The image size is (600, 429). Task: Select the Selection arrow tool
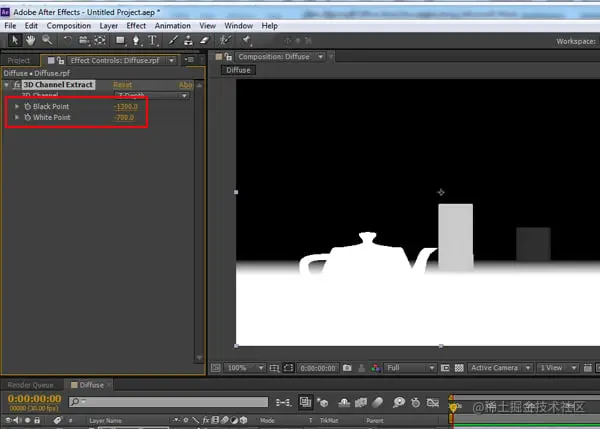[15, 40]
